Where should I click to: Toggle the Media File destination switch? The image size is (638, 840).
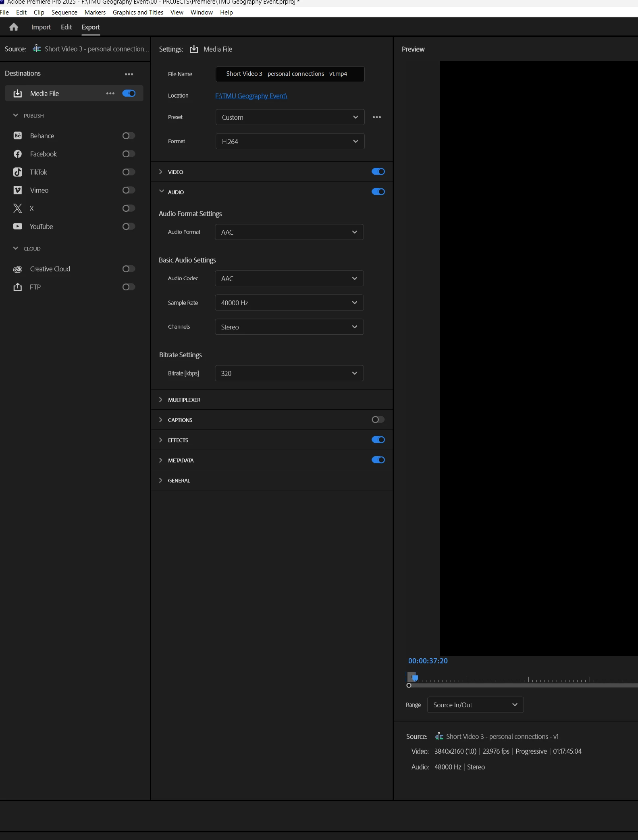click(x=129, y=94)
